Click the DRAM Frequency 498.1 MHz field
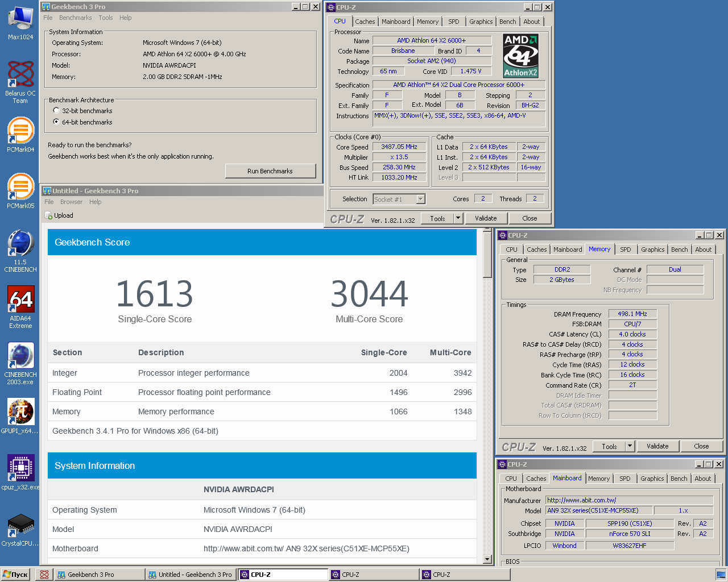Image resolution: width=728 pixels, height=582 pixels. [x=632, y=314]
